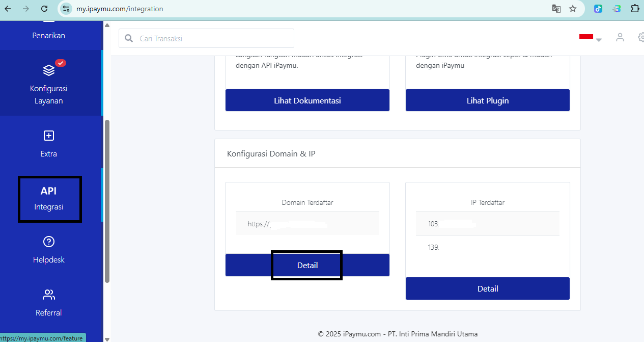Click the Helpdesk question mark icon
This screenshot has height=342, width=644.
(49, 242)
